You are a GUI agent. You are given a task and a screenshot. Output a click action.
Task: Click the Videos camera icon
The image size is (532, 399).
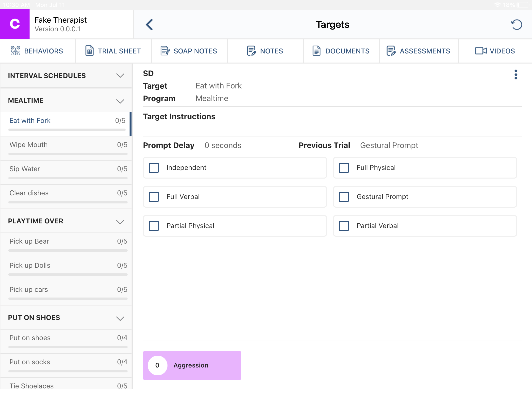point(481,51)
